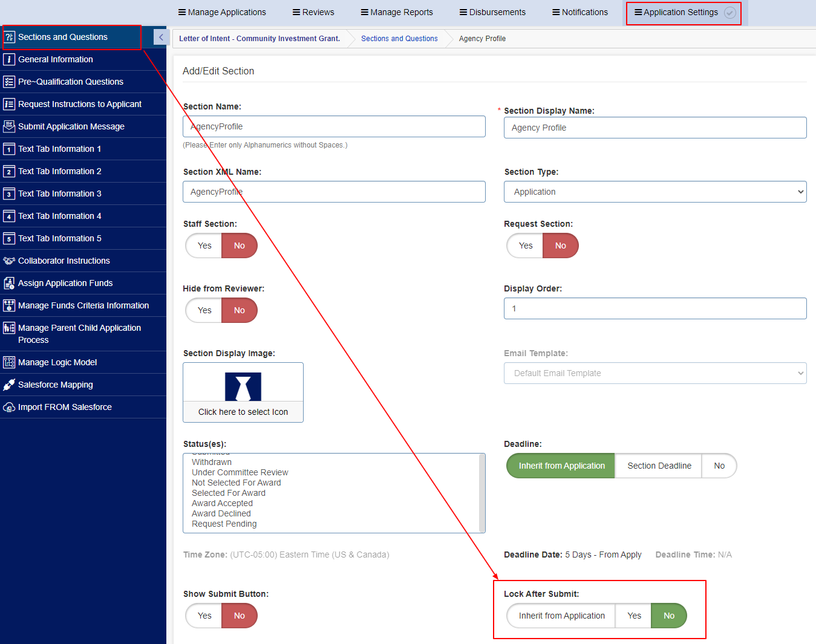Set Hide from Reviewer to No

tap(240, 310)
